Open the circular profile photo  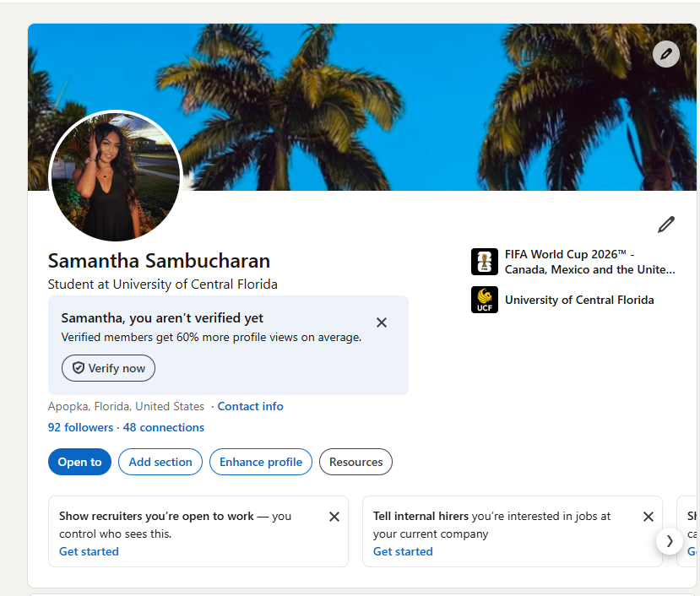tap(116, 176)
